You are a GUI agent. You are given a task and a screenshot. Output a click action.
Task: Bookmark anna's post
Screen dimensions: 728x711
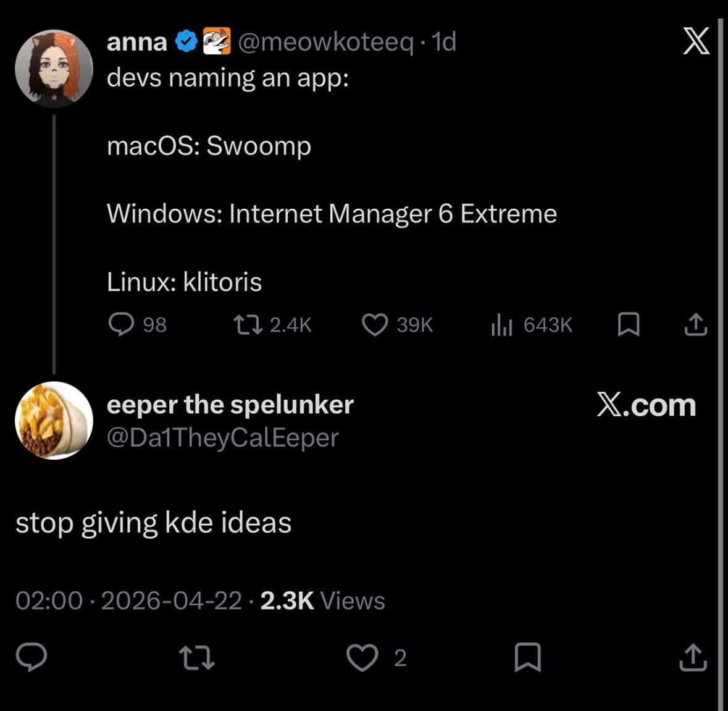pos(628,324)
